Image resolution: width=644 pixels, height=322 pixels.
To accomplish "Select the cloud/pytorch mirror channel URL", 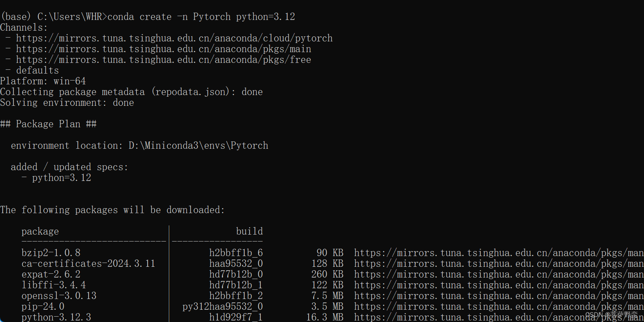I will (174, 38).
